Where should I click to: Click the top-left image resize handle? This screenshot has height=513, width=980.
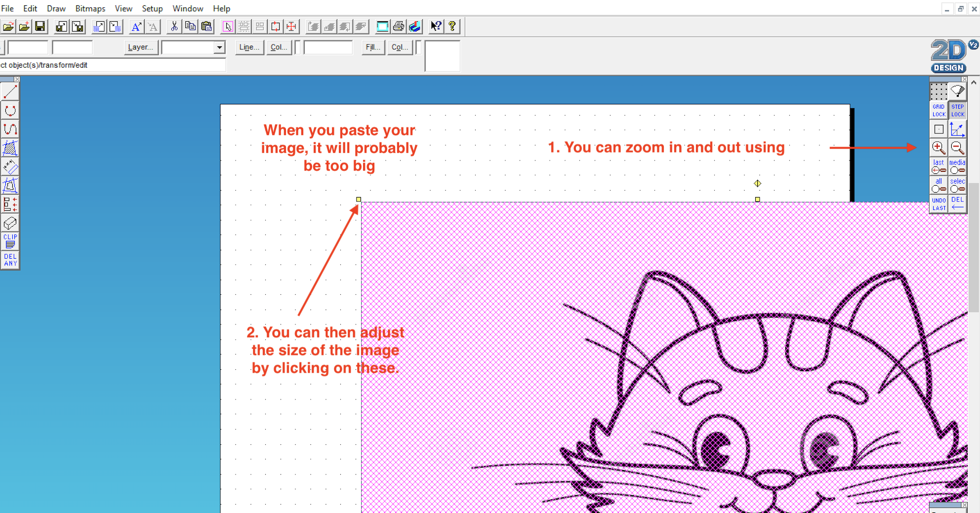pos(359,199)
